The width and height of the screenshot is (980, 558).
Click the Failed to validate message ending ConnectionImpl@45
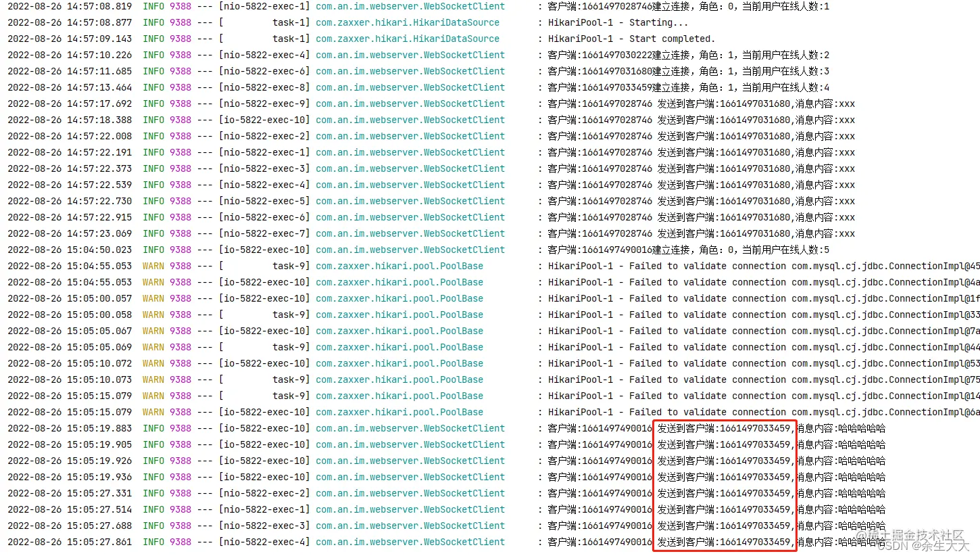coord(764,266)
